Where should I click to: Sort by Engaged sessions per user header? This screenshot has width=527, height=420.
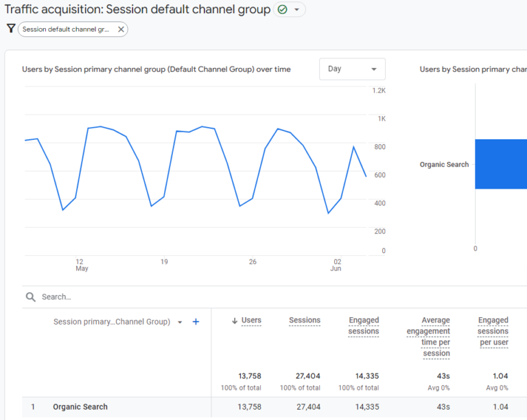point(493,331)
